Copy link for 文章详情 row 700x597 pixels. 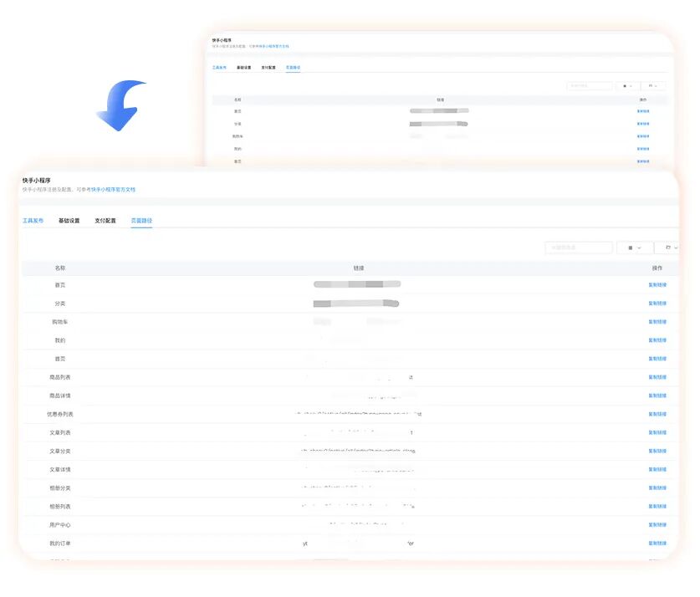coord(657,469)
